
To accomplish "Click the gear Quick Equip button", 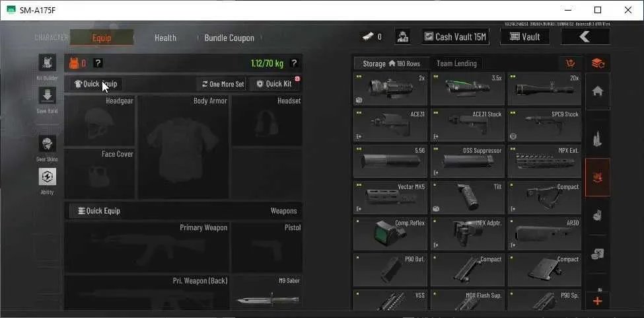I will coord(96,84).
